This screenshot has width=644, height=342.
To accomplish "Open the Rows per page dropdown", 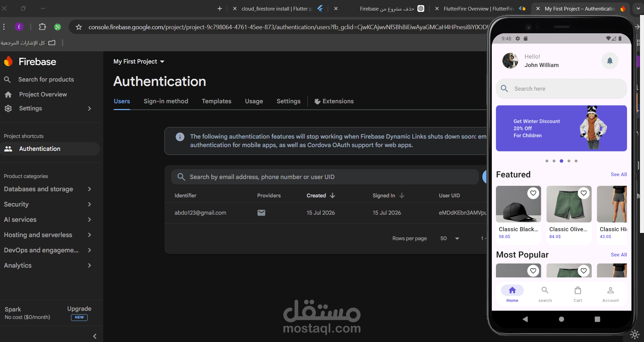I will click(x=450, y=238).
